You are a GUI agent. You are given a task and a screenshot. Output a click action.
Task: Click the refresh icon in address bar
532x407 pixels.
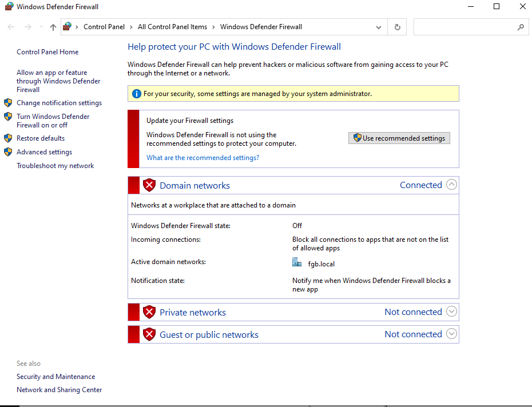pyautogui.click(x=398, y=27)
